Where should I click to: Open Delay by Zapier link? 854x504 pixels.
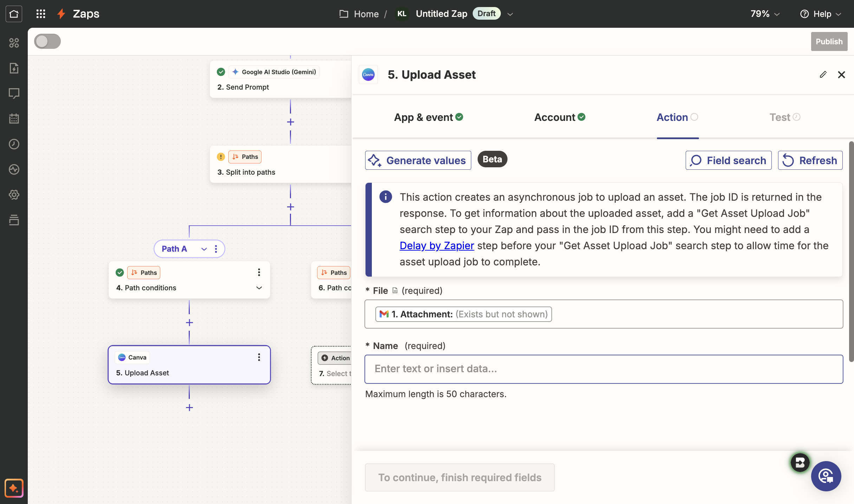(437, 245)
